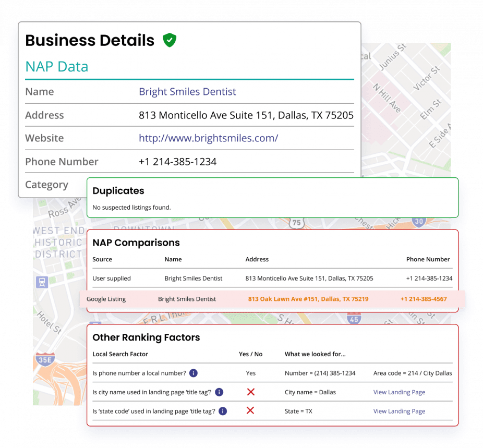
Task: Click Bright Smiles Dentist in User supplied row
Action: point(194,279)
